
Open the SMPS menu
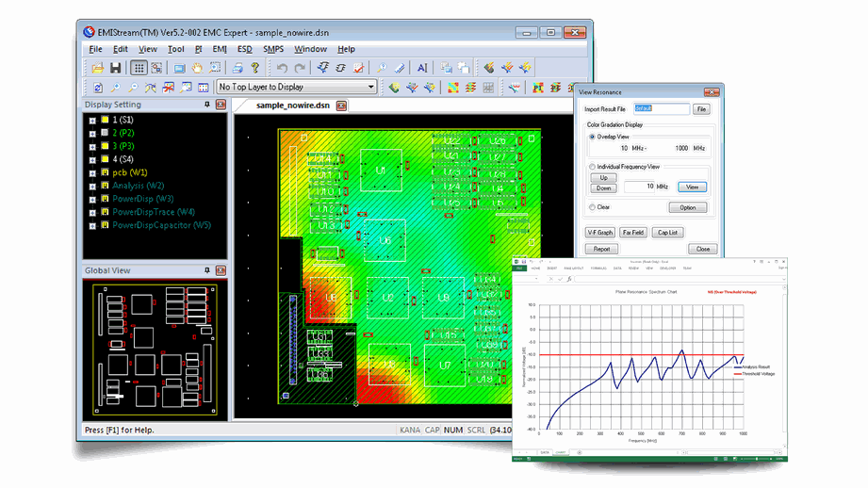(x=273, y=49)
